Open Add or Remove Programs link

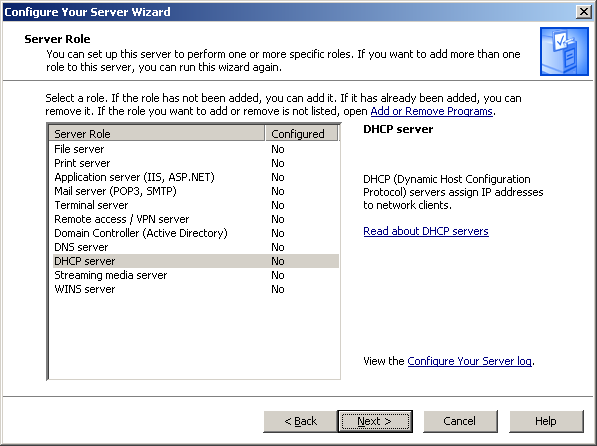(431, 111)
